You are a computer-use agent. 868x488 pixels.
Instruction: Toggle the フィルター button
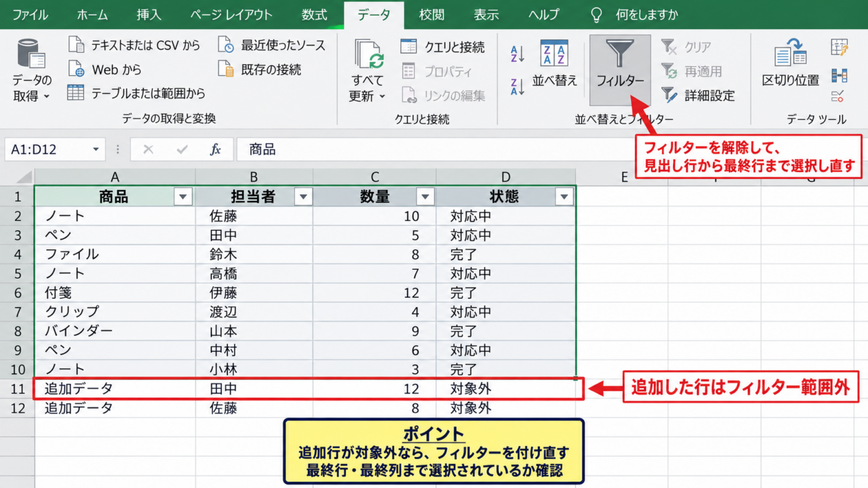[620, 70]
